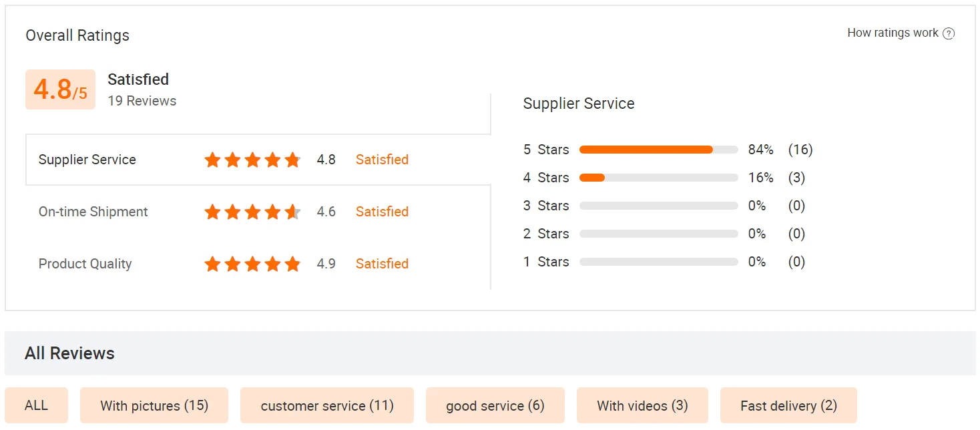Click the 4 Stars progress bar
Screen dimensions: 980x430
click(x=658, y=178)
